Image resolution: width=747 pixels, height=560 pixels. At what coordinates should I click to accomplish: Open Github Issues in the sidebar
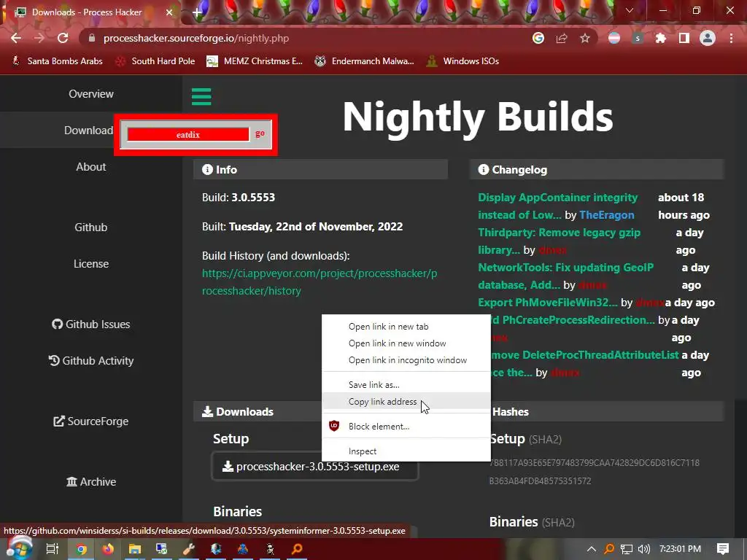click(91, 324)
